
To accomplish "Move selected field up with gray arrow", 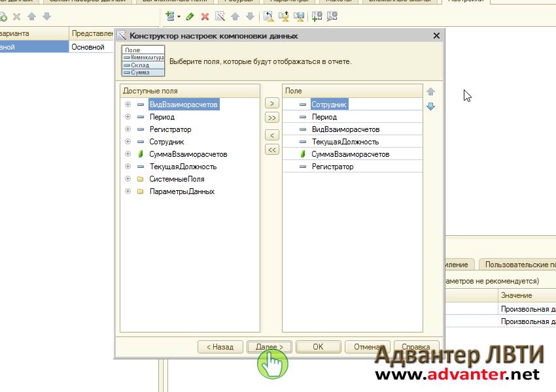I will [x=430, y=92].
